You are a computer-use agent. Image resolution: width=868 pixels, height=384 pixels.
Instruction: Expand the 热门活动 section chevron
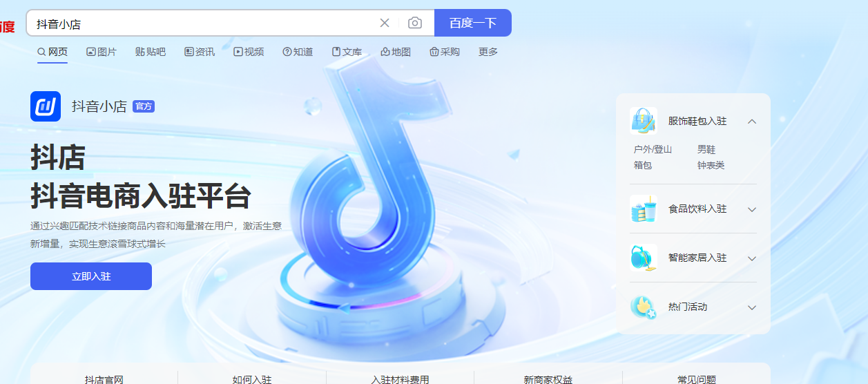pos(752,307)
